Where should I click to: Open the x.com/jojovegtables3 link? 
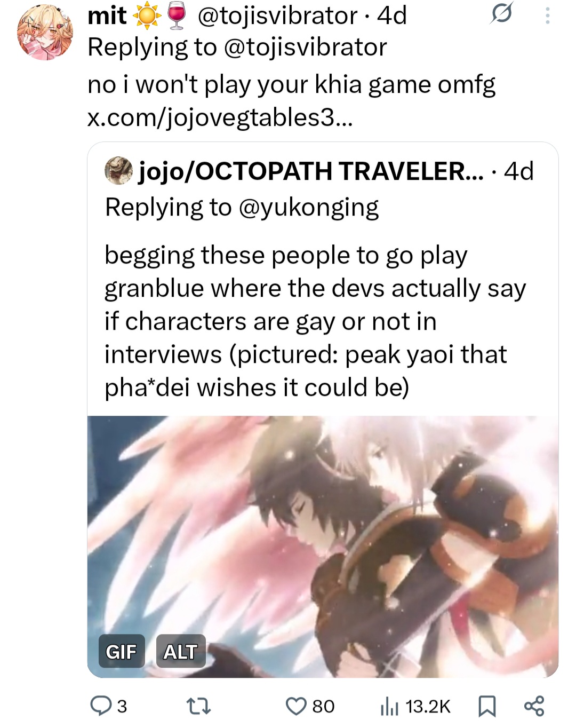click(220, 118)
